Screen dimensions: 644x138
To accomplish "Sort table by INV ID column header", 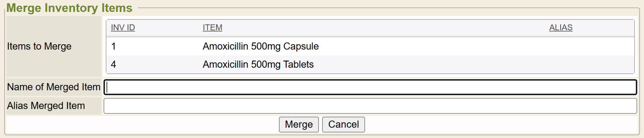I will pos(123,28).
